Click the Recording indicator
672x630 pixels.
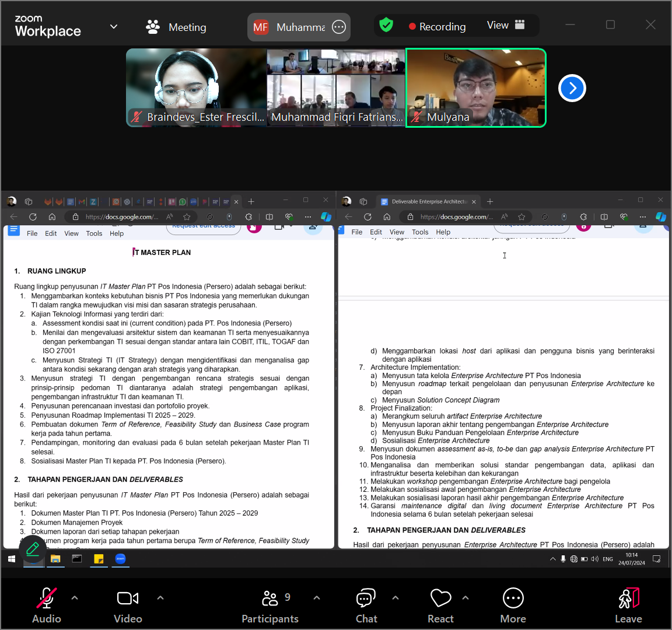click(437, 27)
